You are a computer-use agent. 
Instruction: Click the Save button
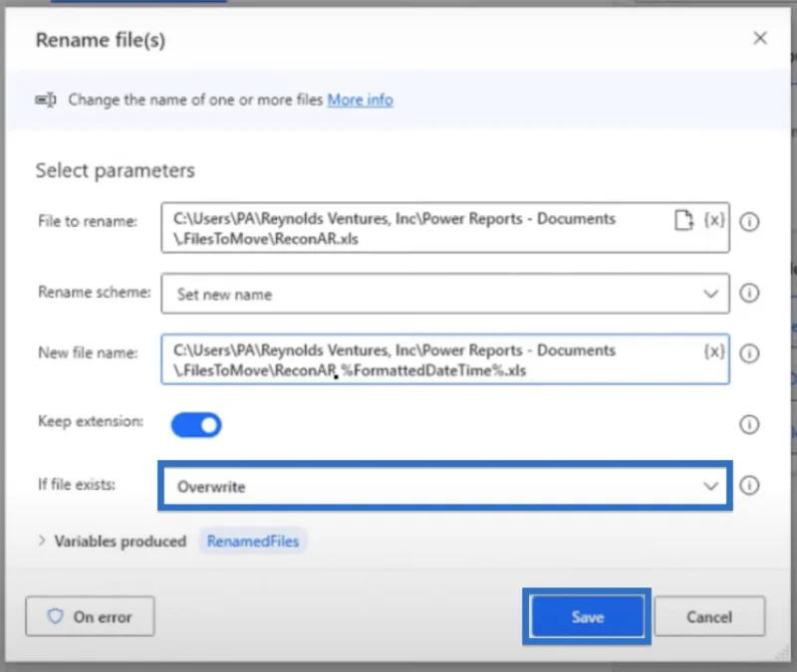point(587,616)
